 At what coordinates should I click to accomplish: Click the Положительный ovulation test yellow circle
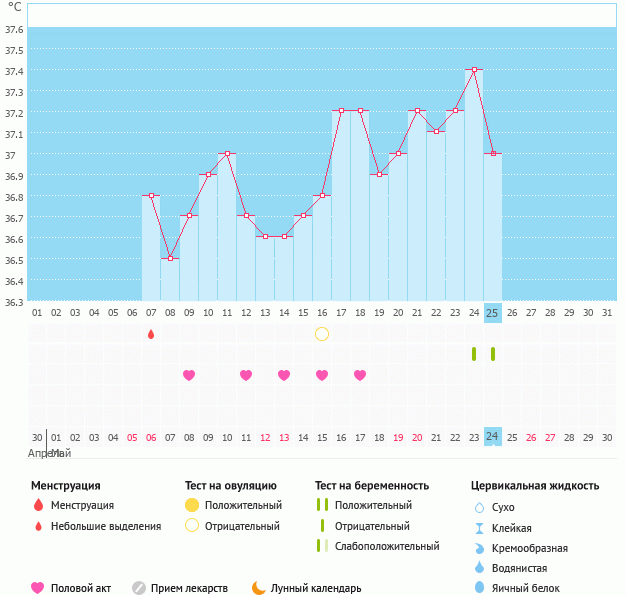[192, 505]
